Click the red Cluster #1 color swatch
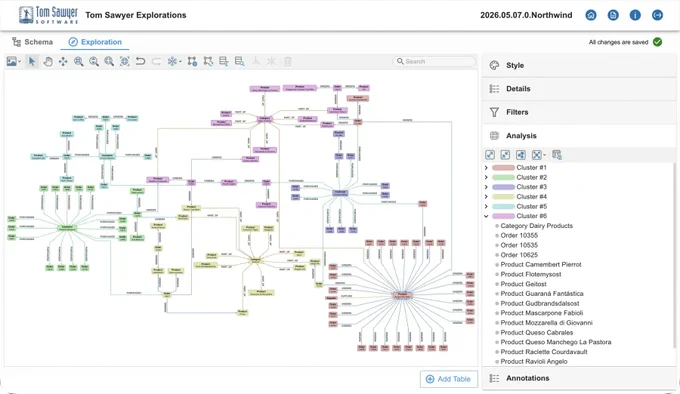 pyautogui.click(x=503, y=167)
